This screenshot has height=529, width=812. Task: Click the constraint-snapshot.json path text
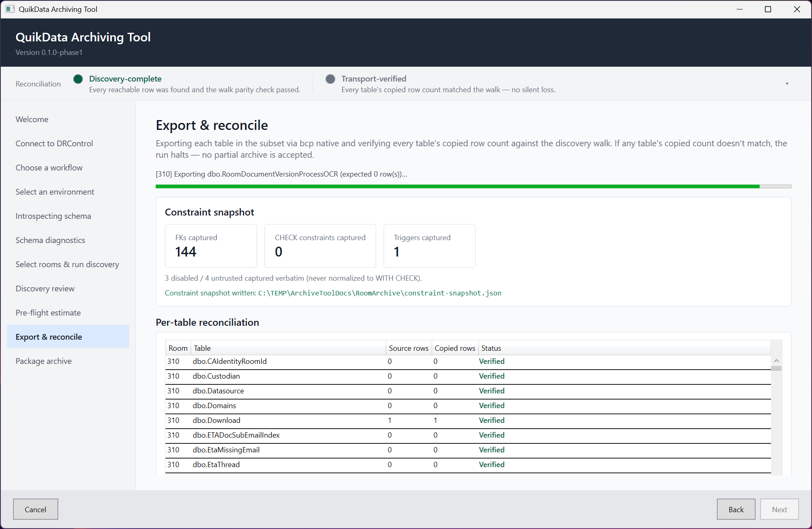(x=379, y=293)
